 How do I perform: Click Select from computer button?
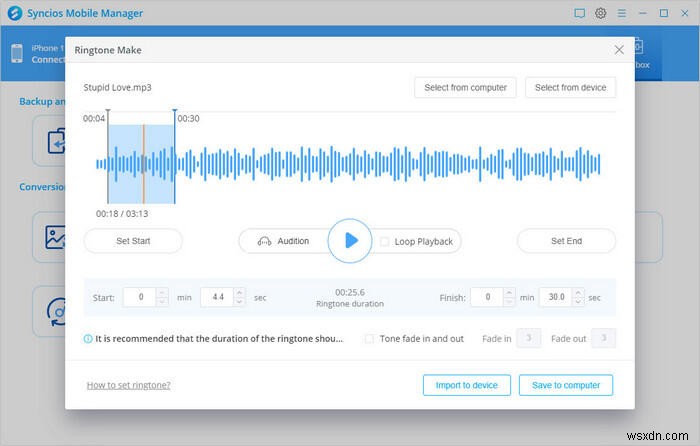[465, 88]
